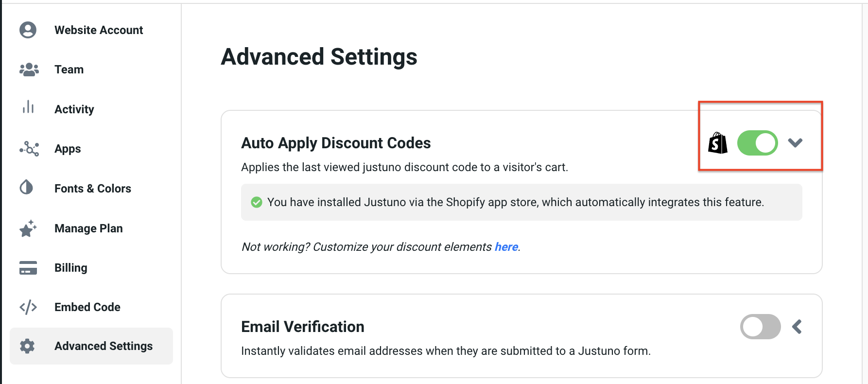Click the Manage Plan star icon

28,228
